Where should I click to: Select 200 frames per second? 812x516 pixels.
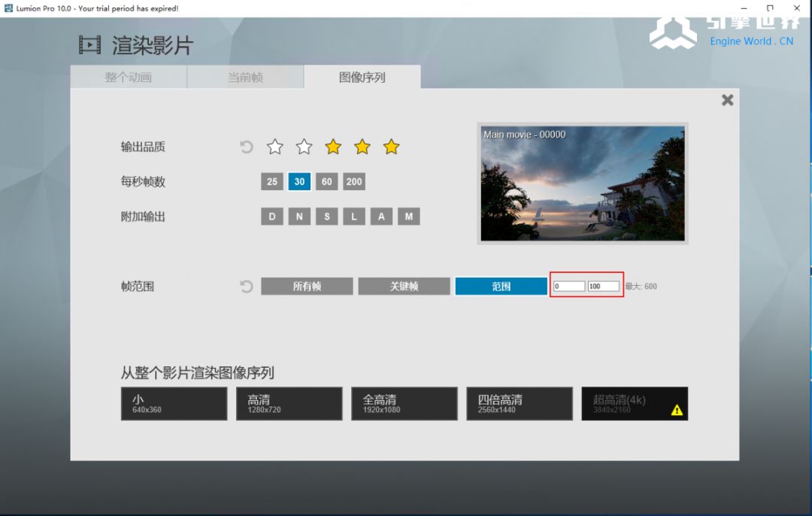point(354,181)
